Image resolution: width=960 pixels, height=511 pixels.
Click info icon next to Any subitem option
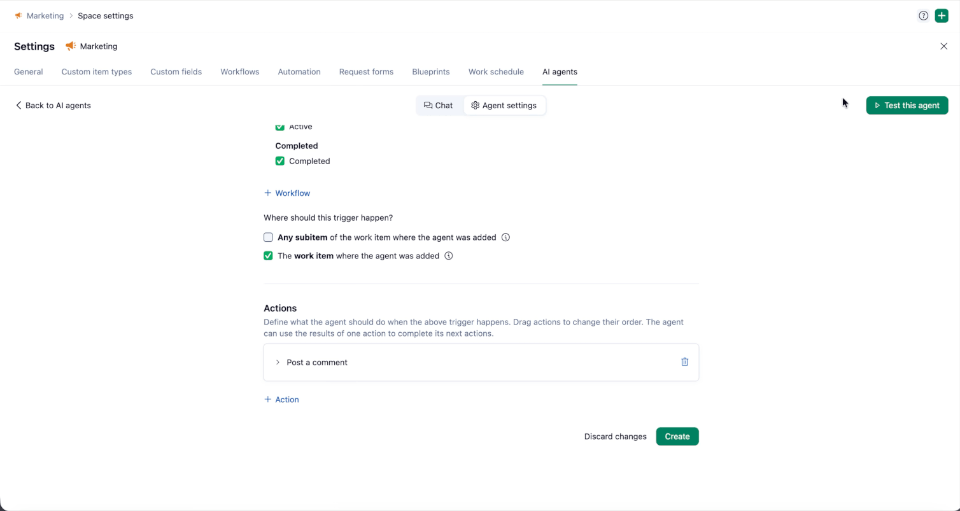coord(506,237)
